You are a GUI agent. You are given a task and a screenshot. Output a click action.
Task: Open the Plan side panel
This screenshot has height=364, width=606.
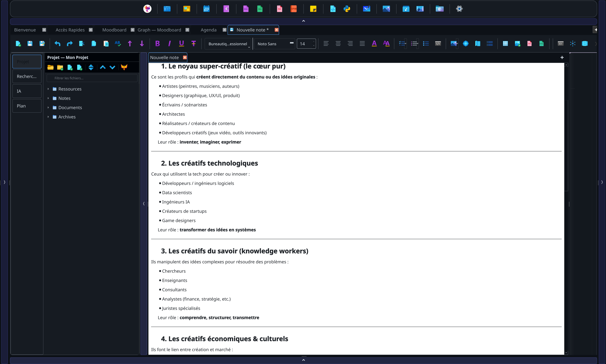(x=27, y=106)
